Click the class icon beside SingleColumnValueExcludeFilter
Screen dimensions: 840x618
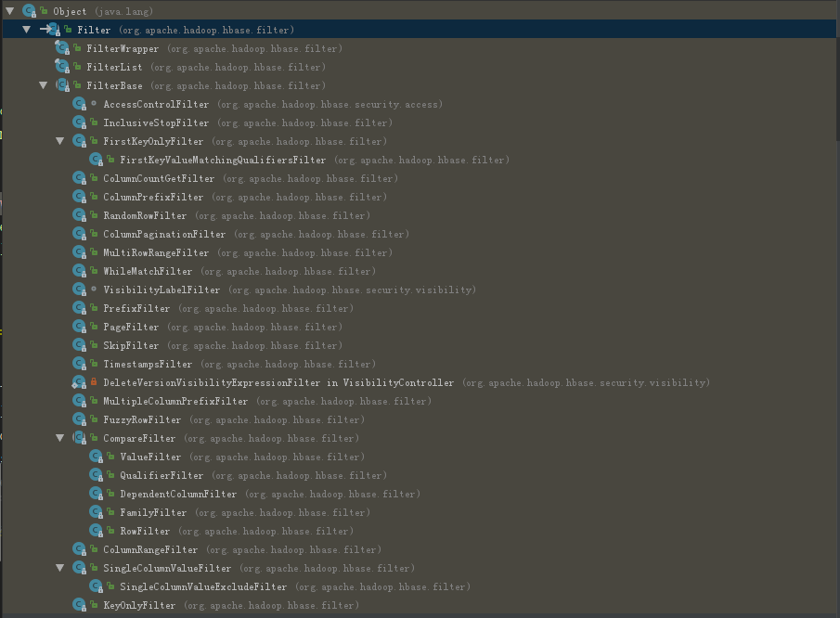tap(96, 586)
